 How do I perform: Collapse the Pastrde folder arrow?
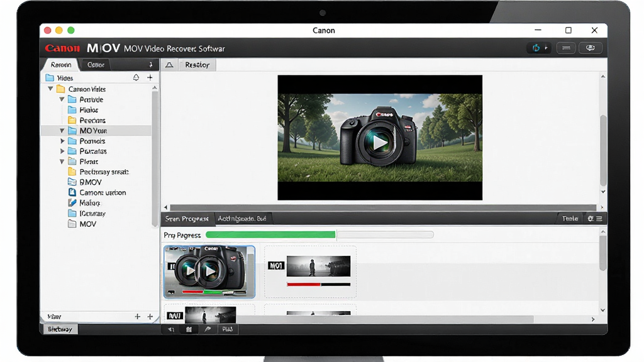pos(62,99)
